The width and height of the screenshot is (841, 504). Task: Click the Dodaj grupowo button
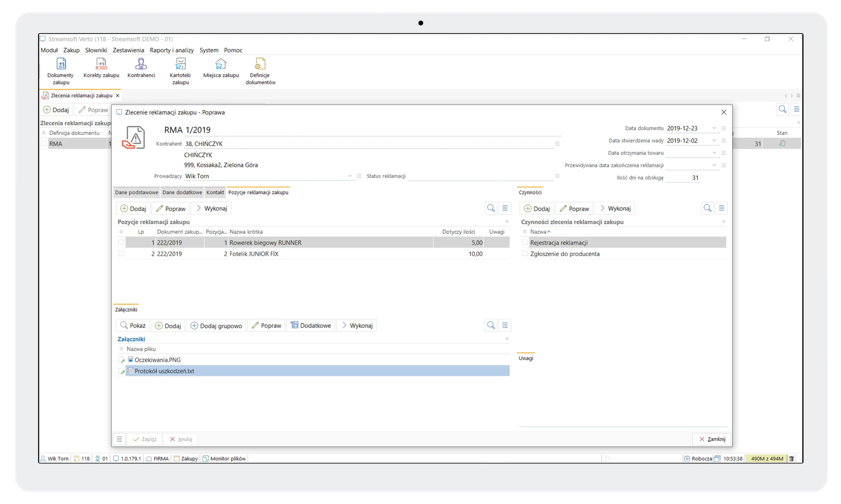[x=216, y=326]
